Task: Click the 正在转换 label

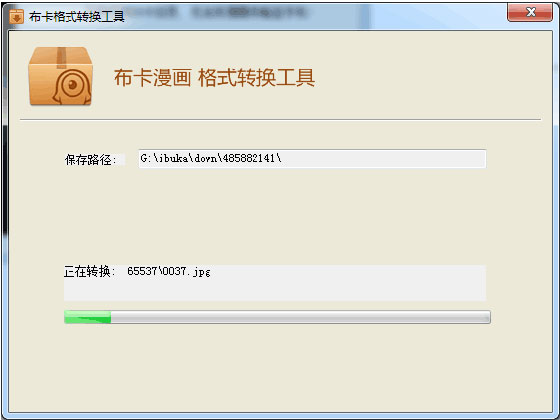Action: (x=90, y=271)
